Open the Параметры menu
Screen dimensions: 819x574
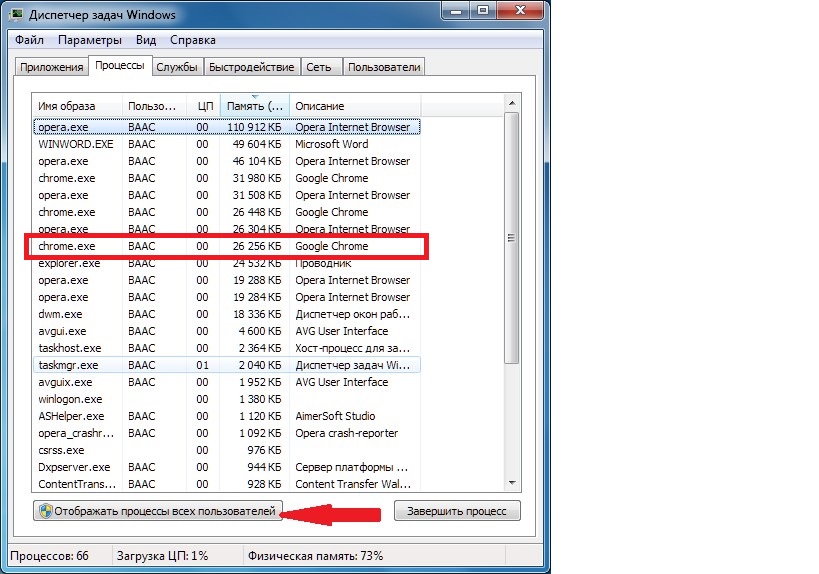click(x=89, y=40)
